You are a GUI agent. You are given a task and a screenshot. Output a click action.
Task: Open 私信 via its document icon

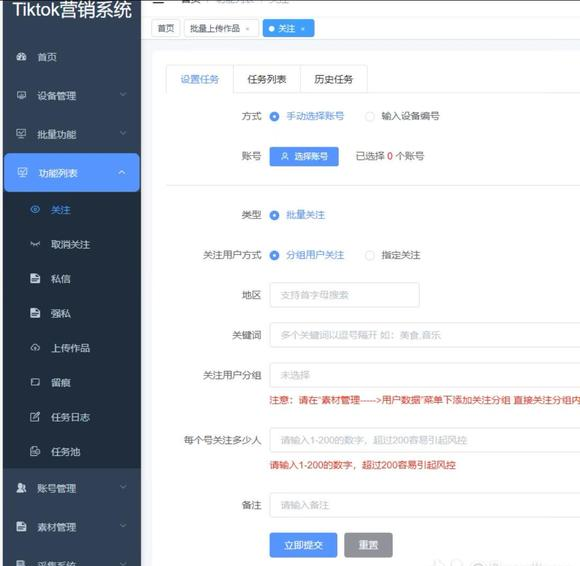[x=35, y=278]
